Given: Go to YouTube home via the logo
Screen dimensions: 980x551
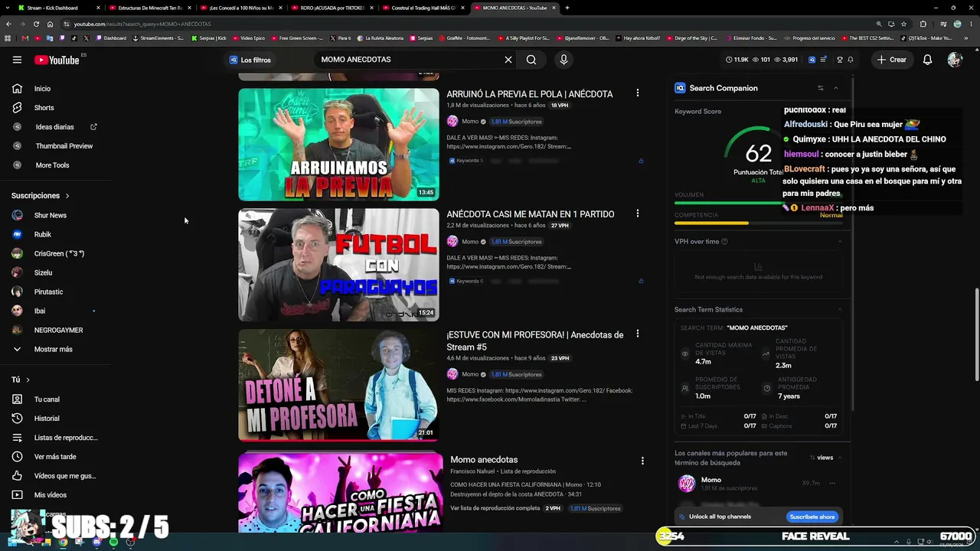Looking at the screenshot, I should [x=57, y=60].
